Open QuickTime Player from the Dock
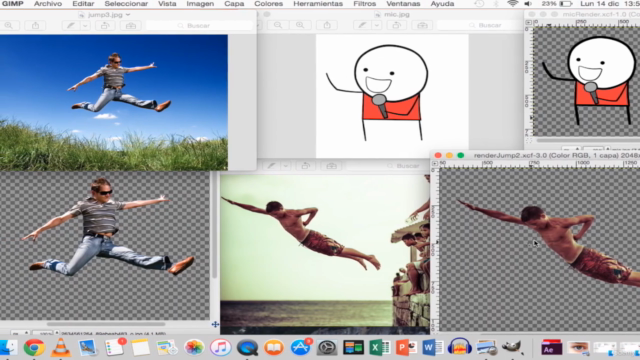 click(x=247, y=348)
